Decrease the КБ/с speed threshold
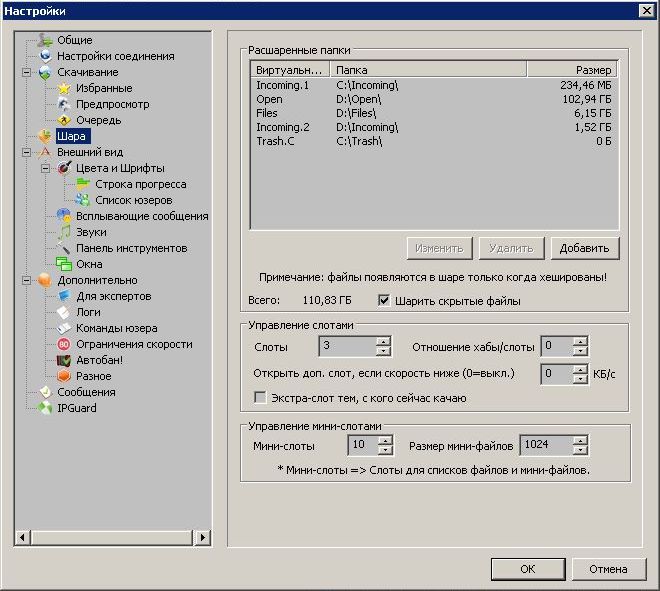 pos(580,378)
